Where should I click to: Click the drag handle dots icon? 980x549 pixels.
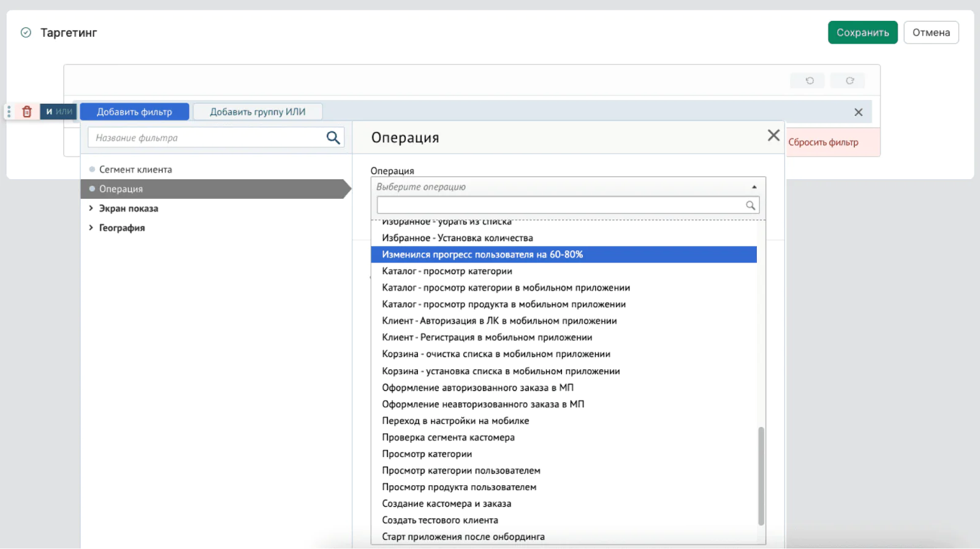click(9, 112)
